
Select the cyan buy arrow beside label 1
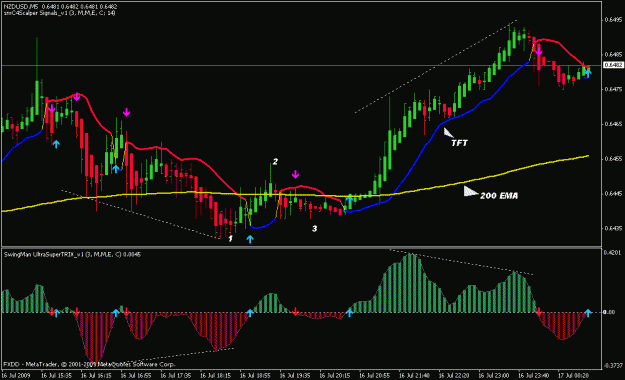(x=250, y=239)
